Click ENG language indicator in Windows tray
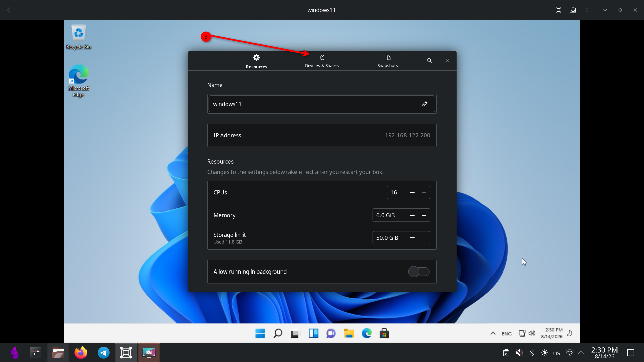Viewport: 644px width, 362px height. point(507,334)
